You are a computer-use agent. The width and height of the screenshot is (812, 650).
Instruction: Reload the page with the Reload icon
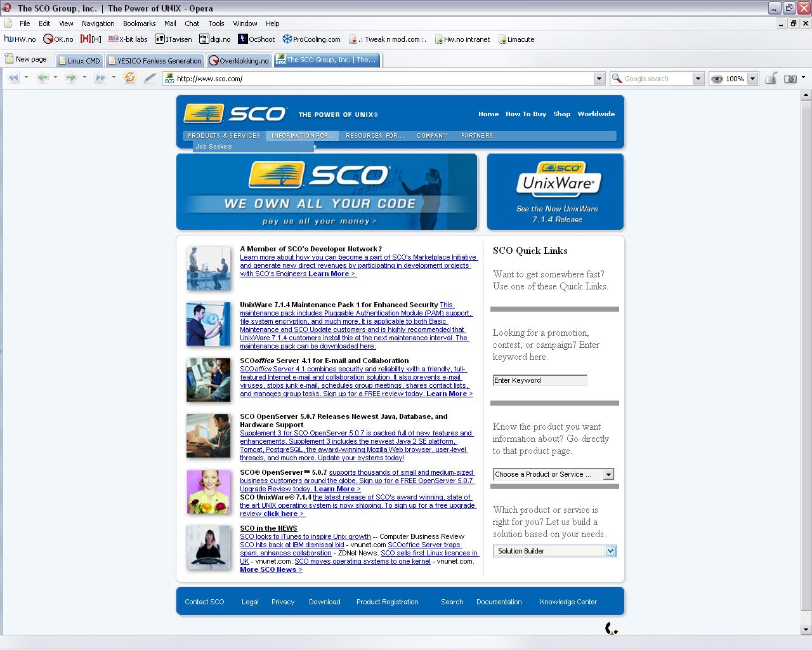pos(130,78)
